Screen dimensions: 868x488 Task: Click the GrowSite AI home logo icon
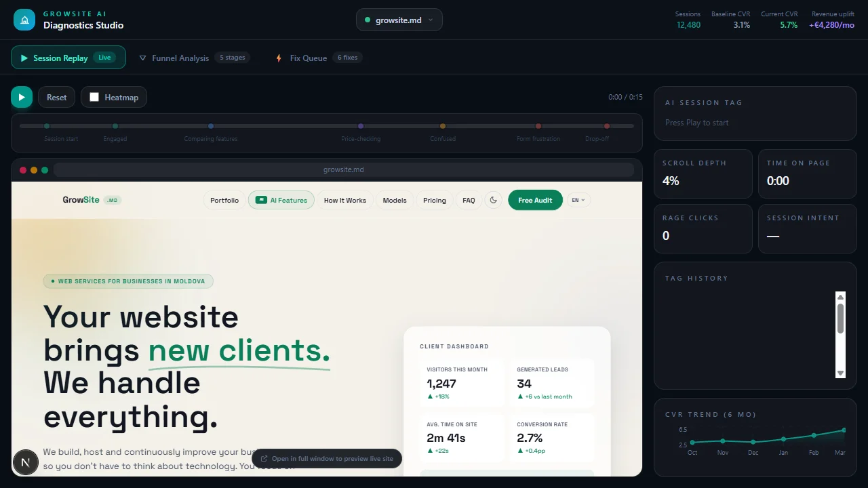(24, 20)
